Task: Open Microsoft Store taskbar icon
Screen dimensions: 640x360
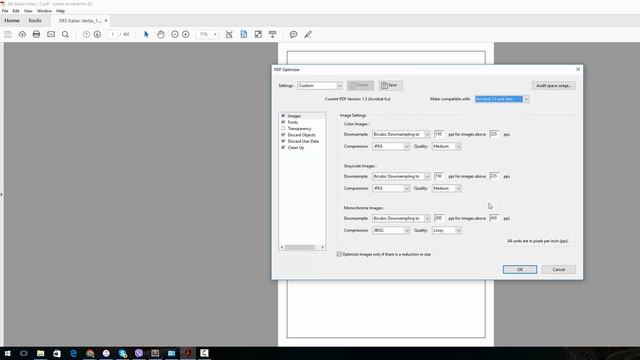Action: (x=57, y=353)
